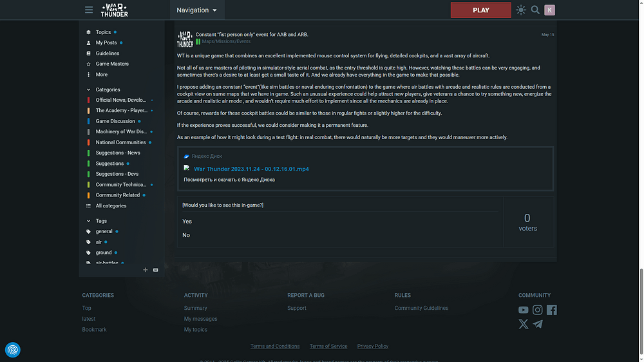This screenshot has height=362, width=644.
Task: Open Community Related category
Action: (x=117, y=195)
